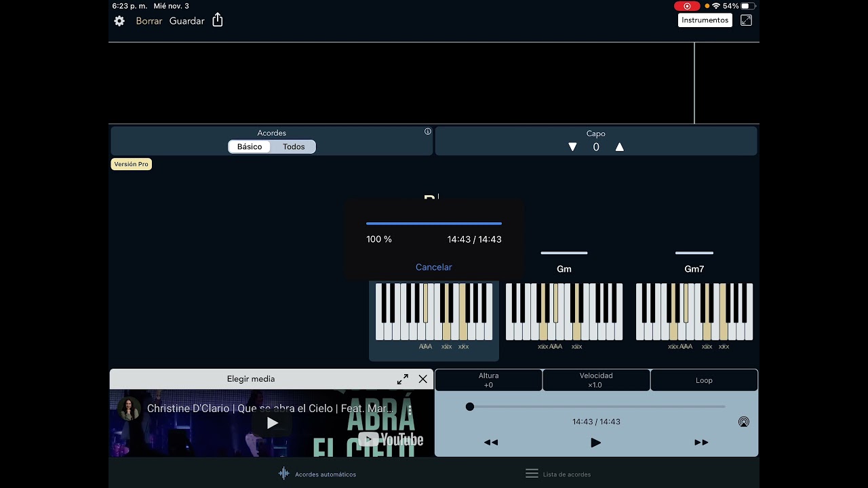Toggle the Loop option
Screen dimensions: 868x488
click(x=704, y=380)
